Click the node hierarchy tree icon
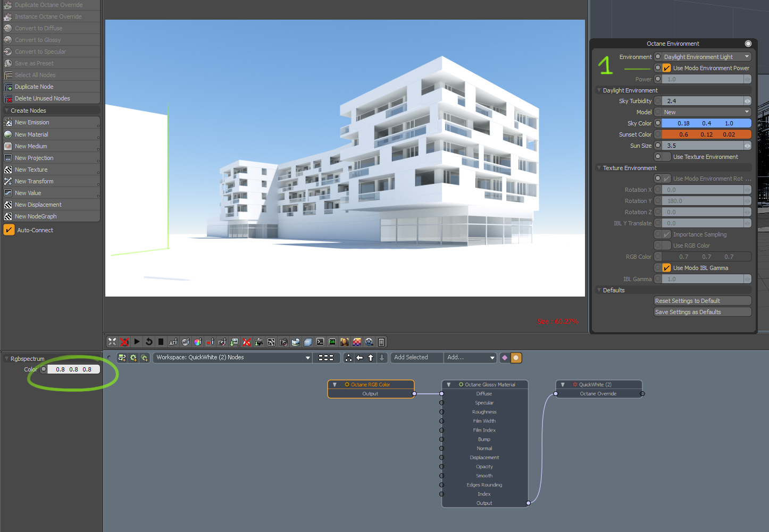This screenshot has width=769, height=532. coord(348,358)
